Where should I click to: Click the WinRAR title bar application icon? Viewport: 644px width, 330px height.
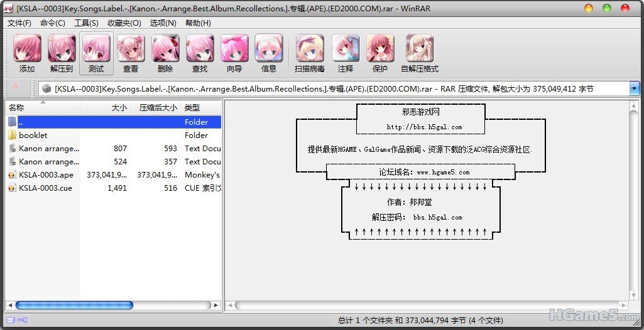coord(8,8)
